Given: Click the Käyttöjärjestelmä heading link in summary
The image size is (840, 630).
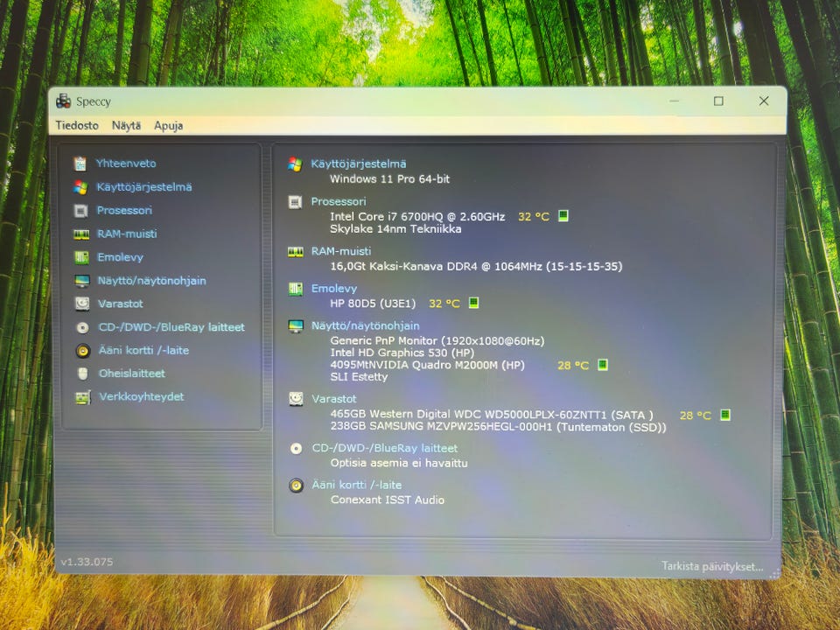Looking at the screenshot, I should click(359, 164).
